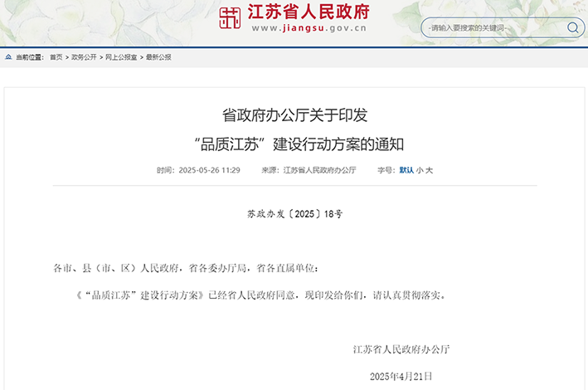Select the 最新公报 breadcrumb item
Image resolution: width=588 pixels, height=390 pixels.
click(x=158, y=57)
